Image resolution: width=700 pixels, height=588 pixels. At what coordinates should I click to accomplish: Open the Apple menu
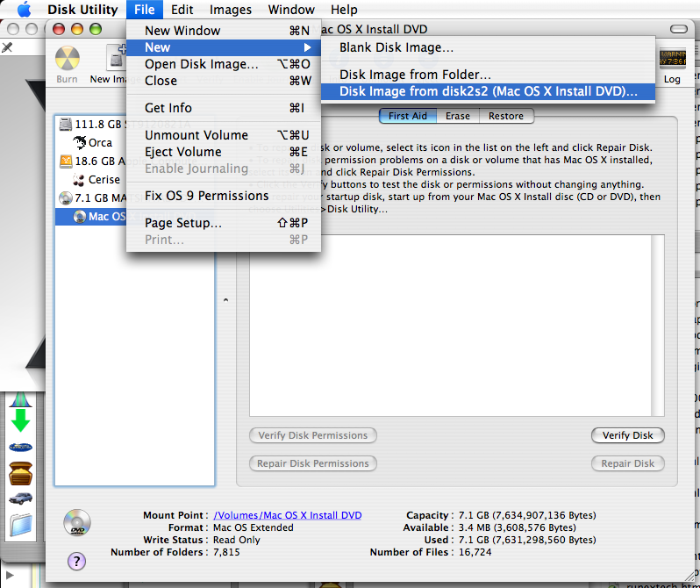(x=25, y=10)
